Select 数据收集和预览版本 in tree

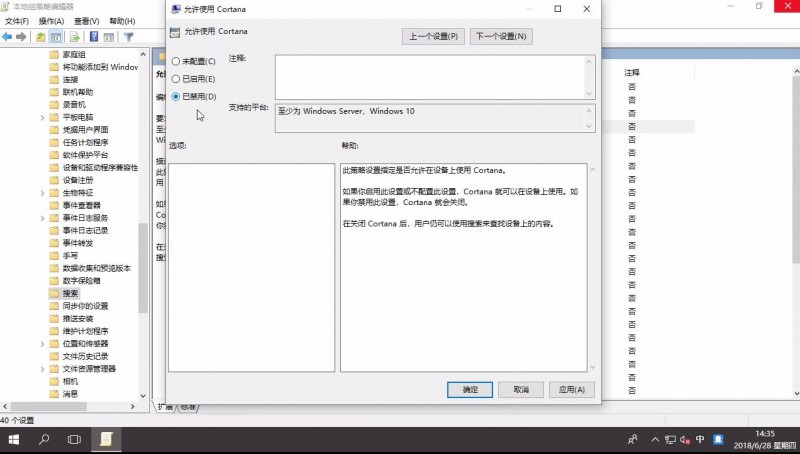(x=96, y=268)
